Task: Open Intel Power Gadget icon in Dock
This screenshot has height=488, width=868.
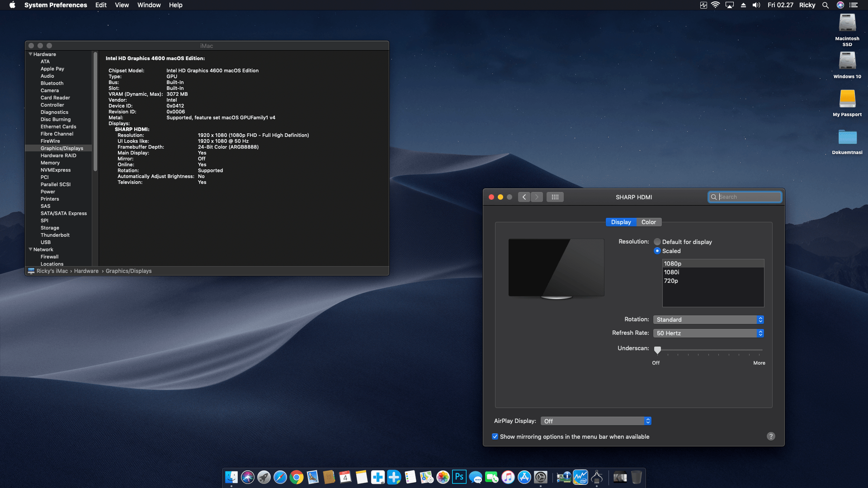Action: (580, 477)
